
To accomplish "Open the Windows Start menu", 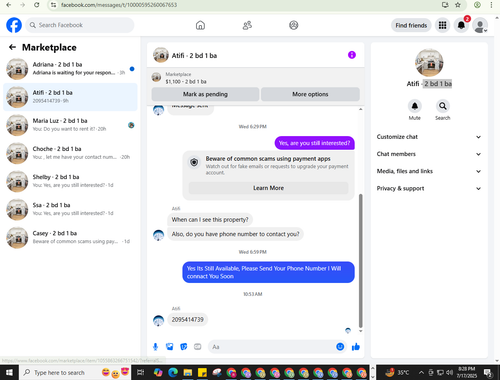I will coord(9,372).
